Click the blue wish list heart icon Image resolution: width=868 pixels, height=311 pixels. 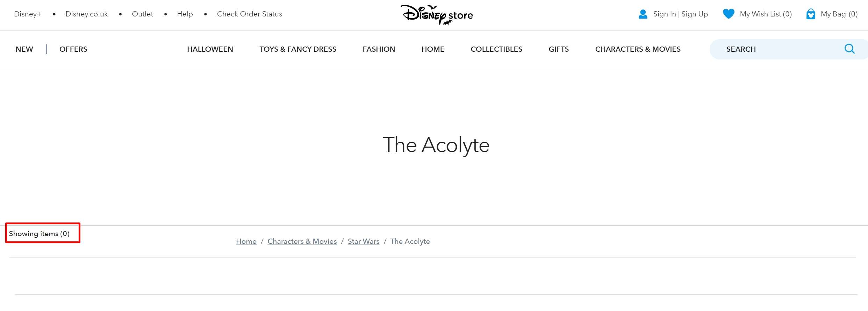click(729, 14)
